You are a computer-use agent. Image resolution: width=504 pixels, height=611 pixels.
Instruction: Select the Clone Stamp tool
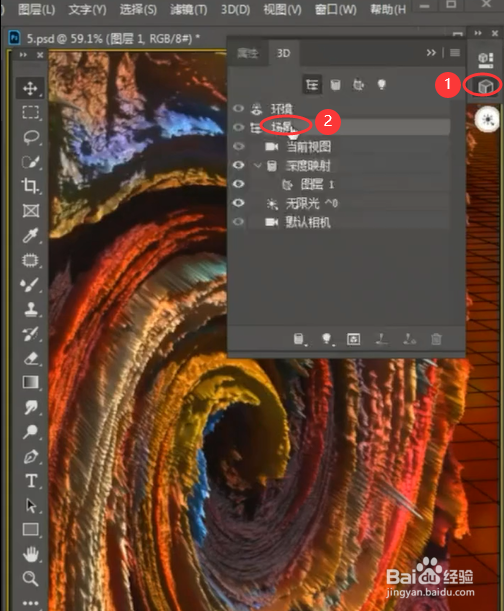click(x=30, y=309)
